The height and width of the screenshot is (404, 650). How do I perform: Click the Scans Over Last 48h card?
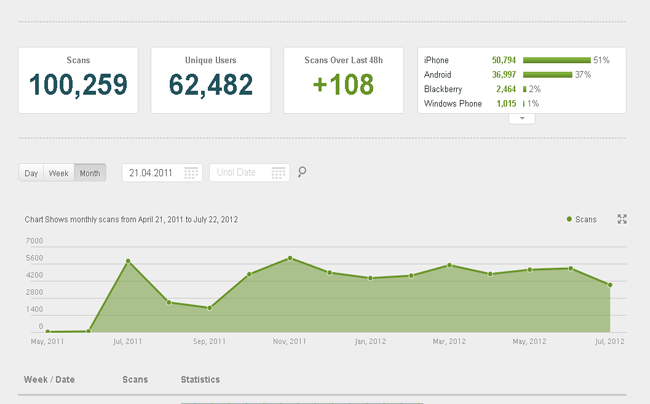pos(343,80)
